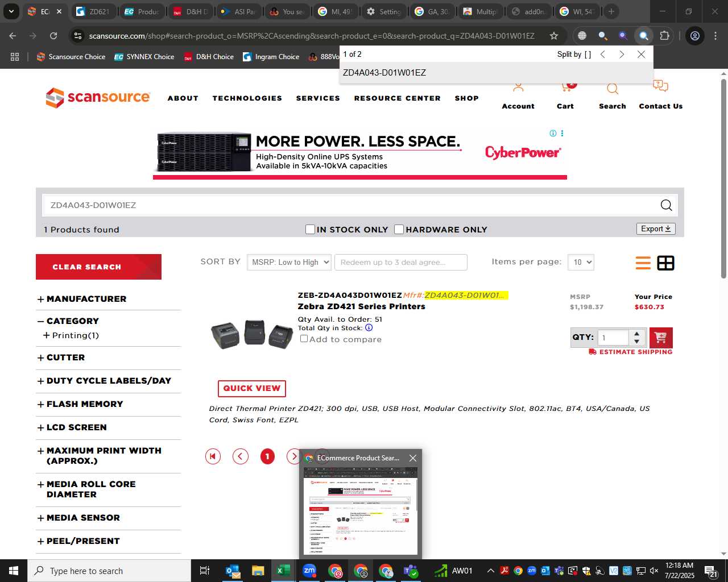
Task: Open the Shop menu
Action: tap(466, 98)
